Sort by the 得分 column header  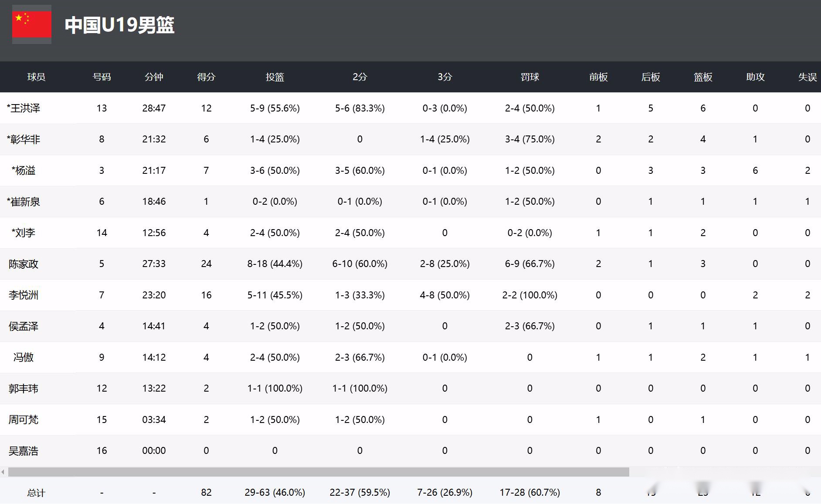pos(206,77)
